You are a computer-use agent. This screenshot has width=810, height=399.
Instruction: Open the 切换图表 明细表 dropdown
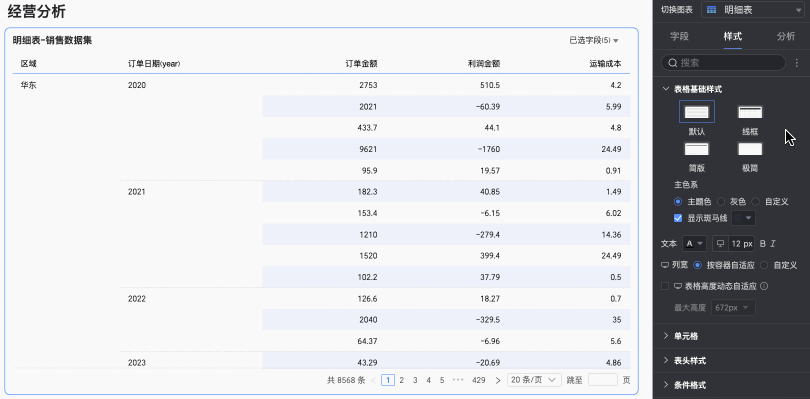pyautogui.click(x=753, y=9)
